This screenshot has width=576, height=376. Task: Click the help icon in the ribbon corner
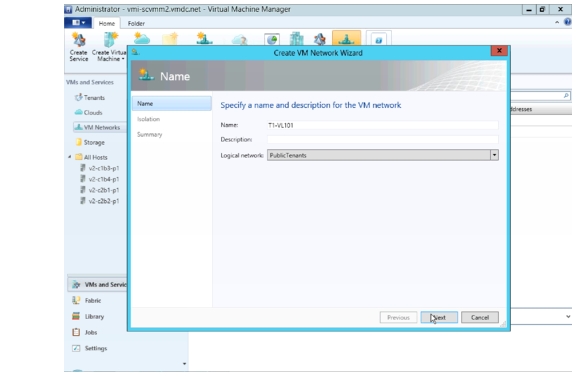[x=568, y=22]
